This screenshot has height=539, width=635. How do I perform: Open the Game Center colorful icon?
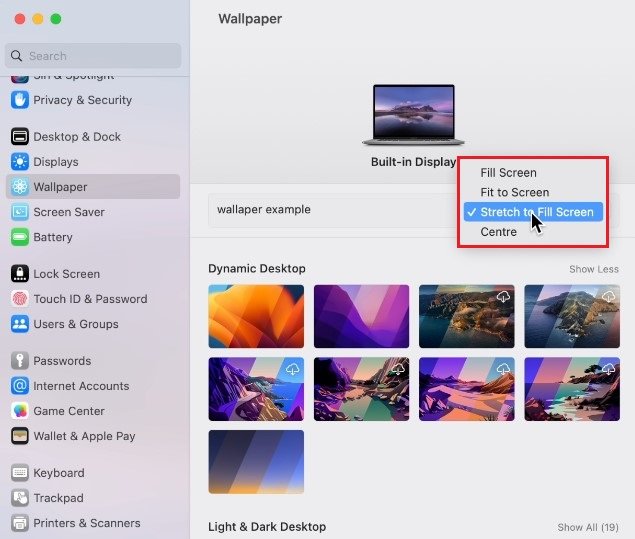tap(19, 411)
